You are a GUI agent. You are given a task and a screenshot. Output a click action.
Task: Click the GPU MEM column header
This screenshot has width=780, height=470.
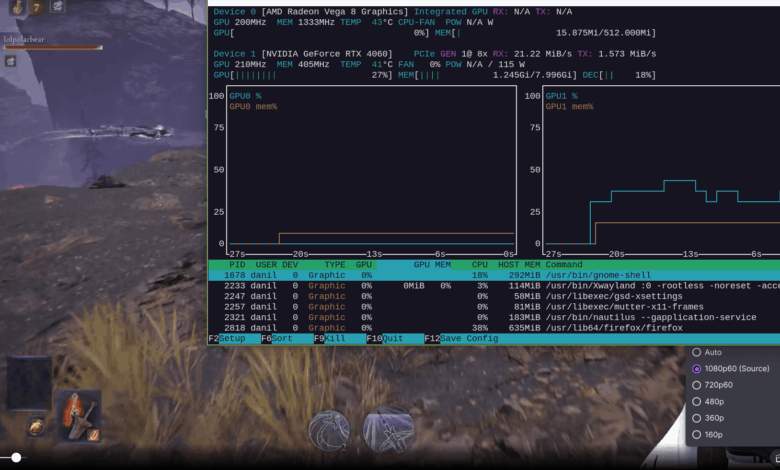[432, 265]
